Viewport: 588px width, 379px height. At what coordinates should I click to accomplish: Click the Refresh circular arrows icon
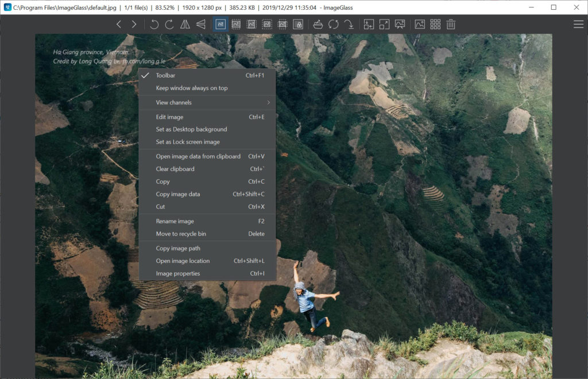point(333,24)
